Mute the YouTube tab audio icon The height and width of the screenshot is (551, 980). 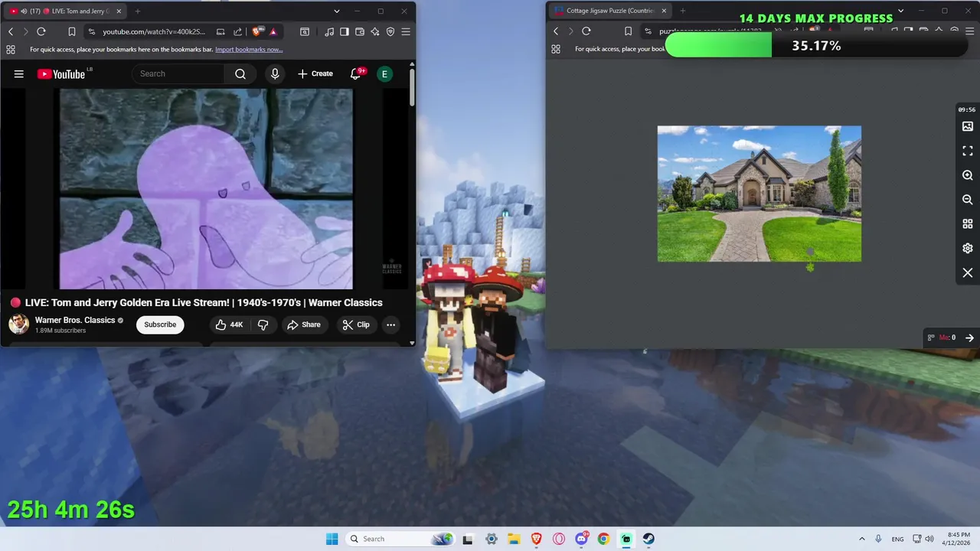pyautogui.click(x=24, y=11)
